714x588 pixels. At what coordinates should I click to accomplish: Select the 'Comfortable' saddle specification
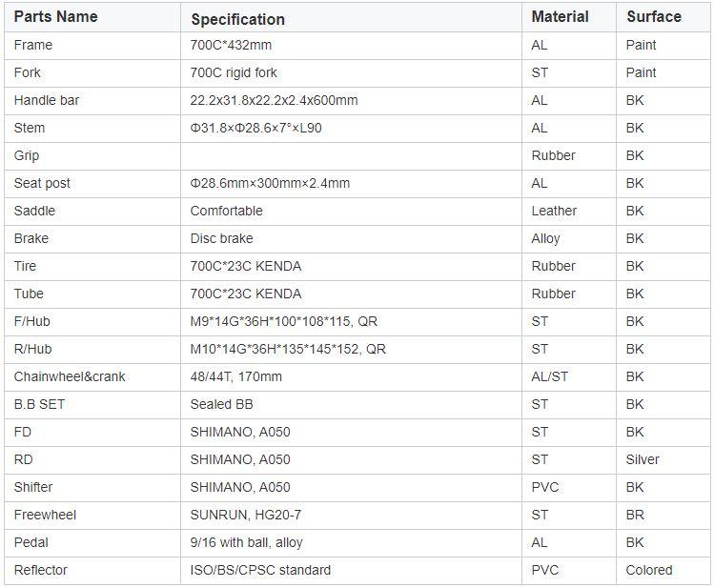click(226, 211)
